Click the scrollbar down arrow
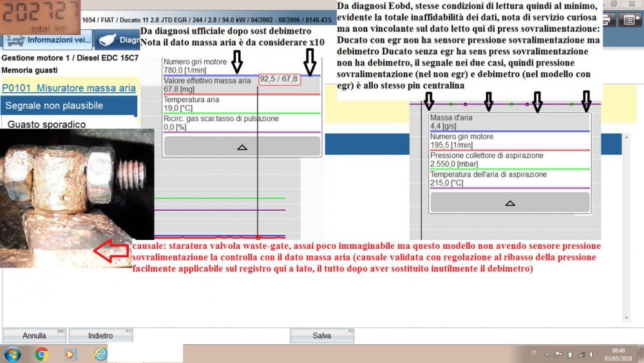Image resolution: width=644 pixels, height=363 pixels. 627,318
